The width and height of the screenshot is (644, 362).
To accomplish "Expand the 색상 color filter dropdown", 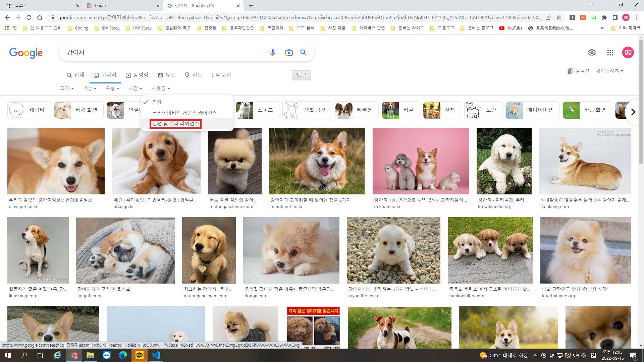I will pyautogui.click(x=90, y=88).
